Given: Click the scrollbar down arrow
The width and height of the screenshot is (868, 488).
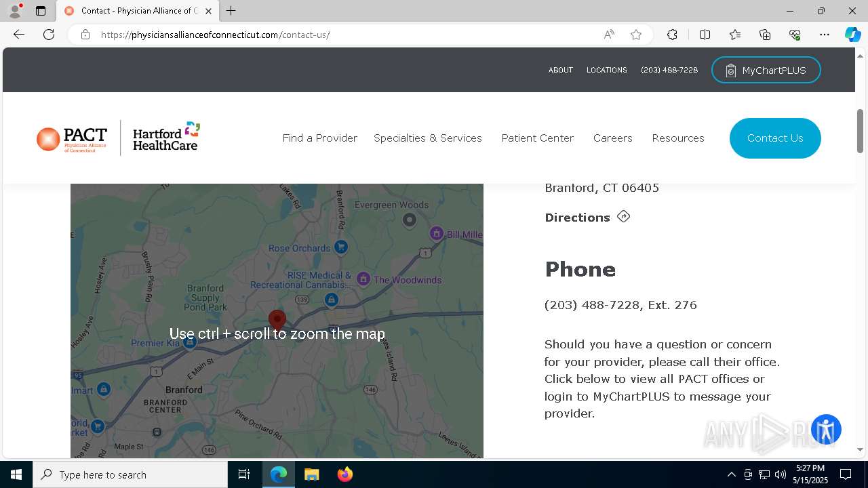Looking at the screenshot, I should pos(860,450).
